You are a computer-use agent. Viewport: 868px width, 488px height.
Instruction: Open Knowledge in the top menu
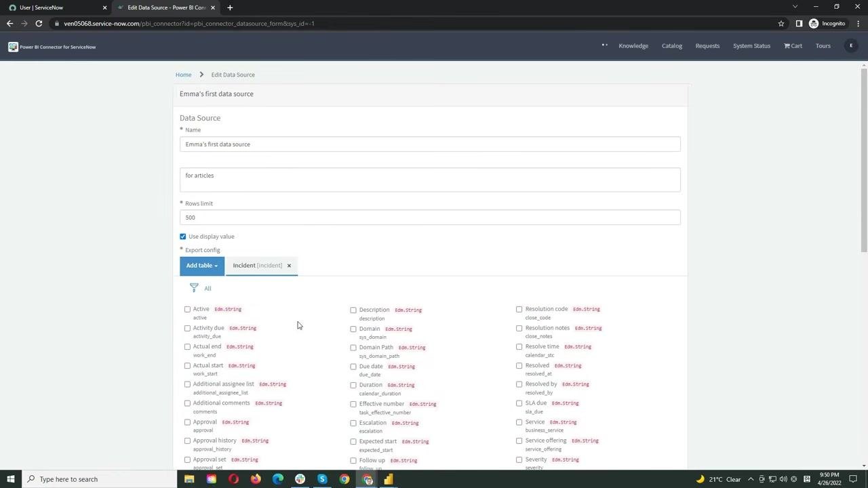point(633,46)
